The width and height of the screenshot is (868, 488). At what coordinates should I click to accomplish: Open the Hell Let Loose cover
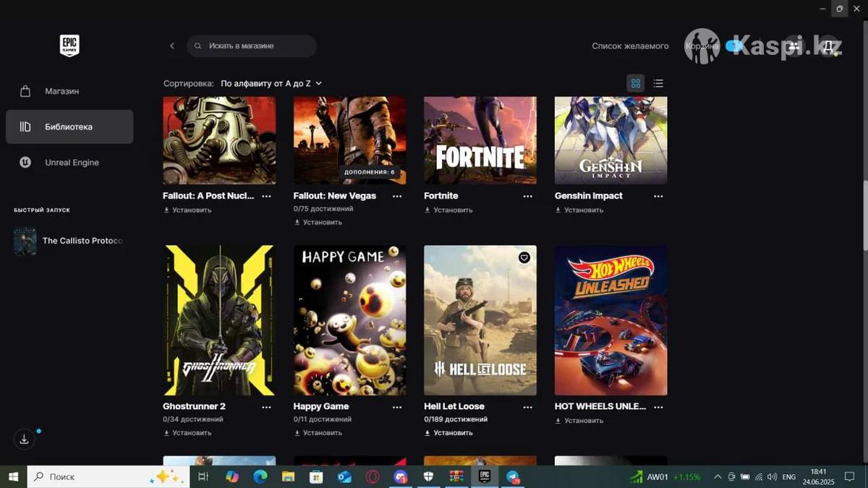[480, 320]
